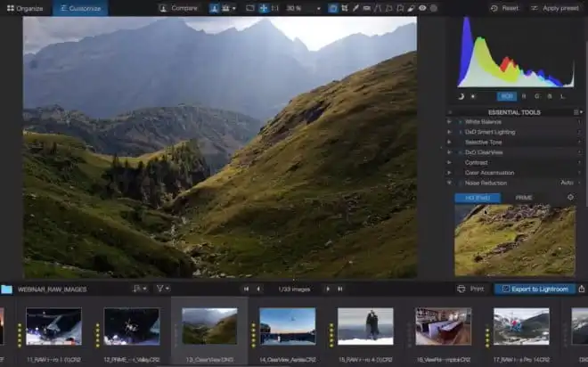Expand the Color Accentuation section
Viewport: 588px width, 367px height.
coord(449,173)
